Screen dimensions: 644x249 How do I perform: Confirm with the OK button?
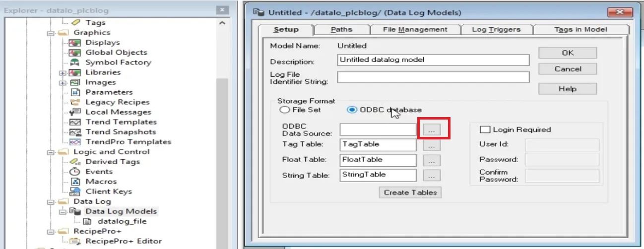pyautogui.click(x=568, y=53)
